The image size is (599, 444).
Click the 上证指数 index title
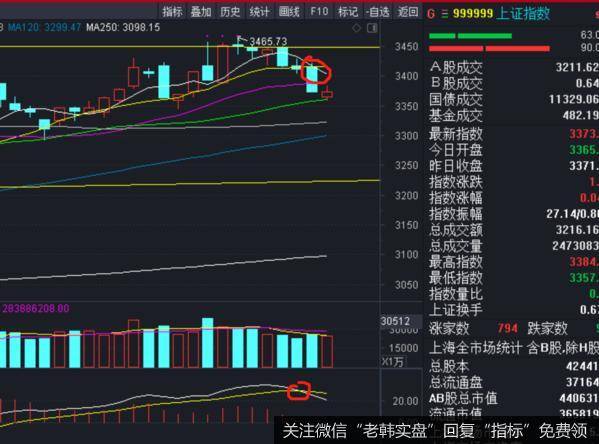point(523,14)
